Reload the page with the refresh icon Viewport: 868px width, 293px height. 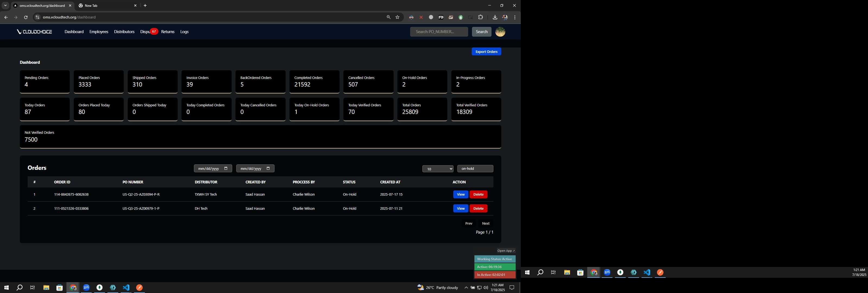25,17
